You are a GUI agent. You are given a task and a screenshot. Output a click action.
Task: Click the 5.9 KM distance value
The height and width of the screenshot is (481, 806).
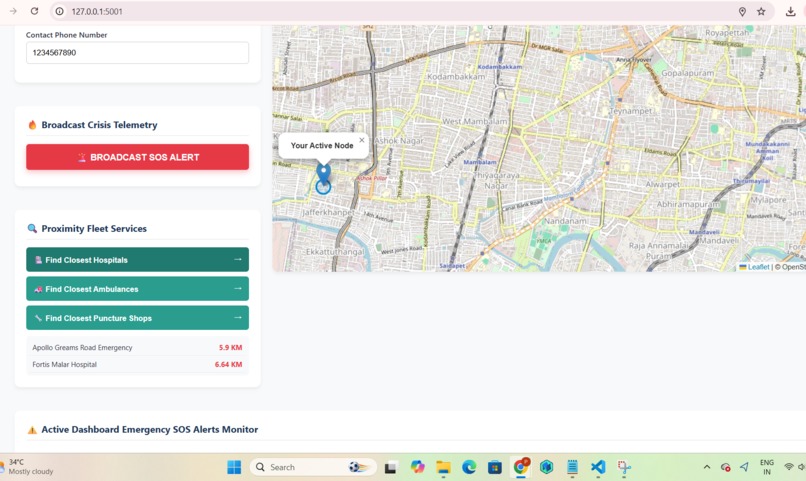tap(230, 347)
